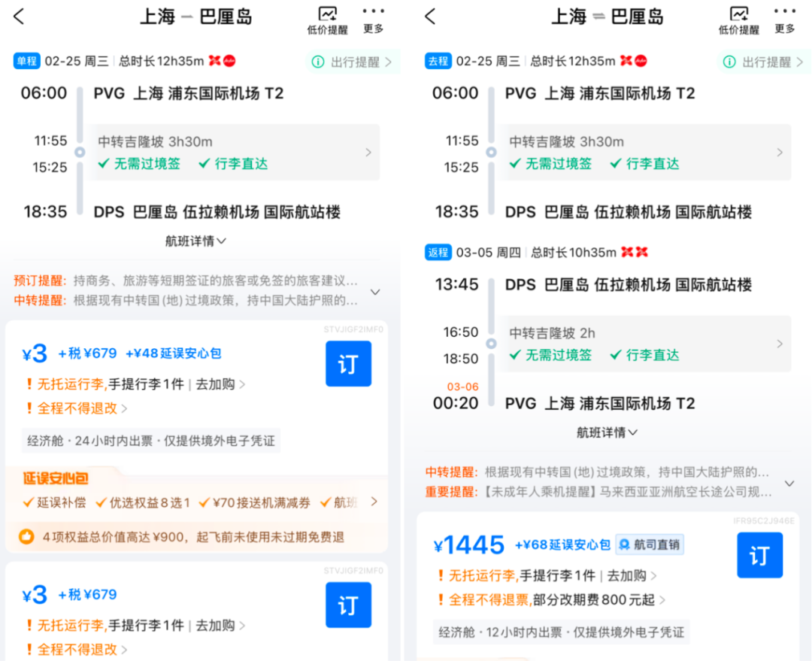Click the back arrow on the left screen
The image size is (812, 661).
(18, 17)
